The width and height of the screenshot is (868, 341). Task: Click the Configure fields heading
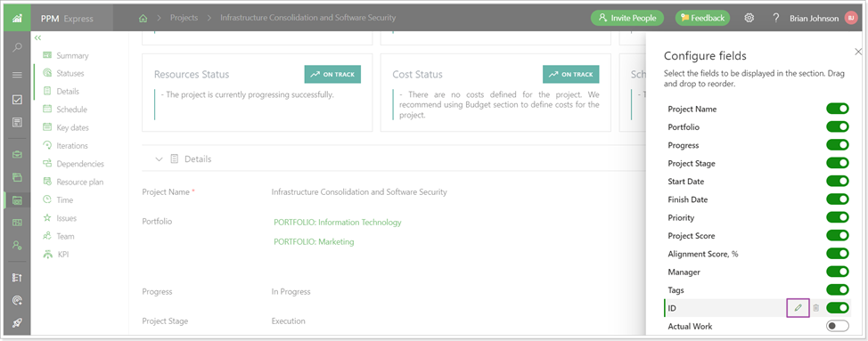click(705, 55)
